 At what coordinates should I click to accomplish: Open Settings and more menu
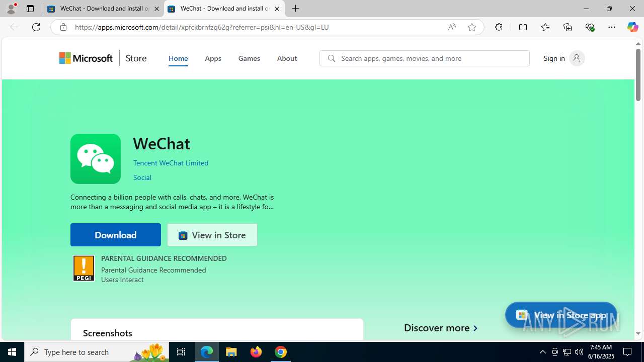pos(612,27)
